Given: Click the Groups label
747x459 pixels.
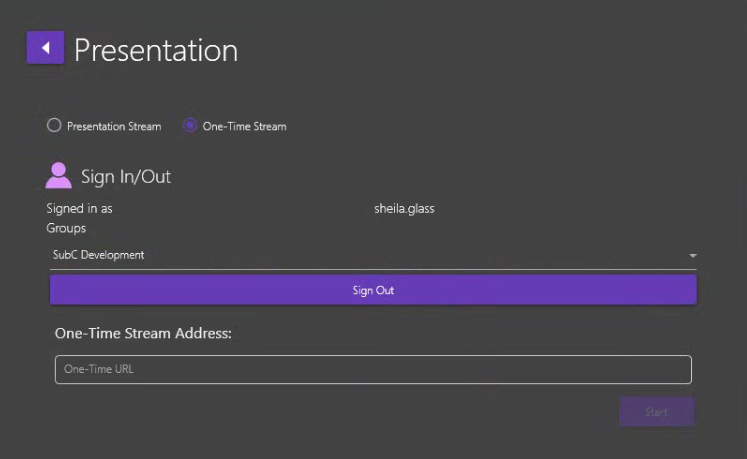Looking at the screenshot, I should click(x=66, y=228).
